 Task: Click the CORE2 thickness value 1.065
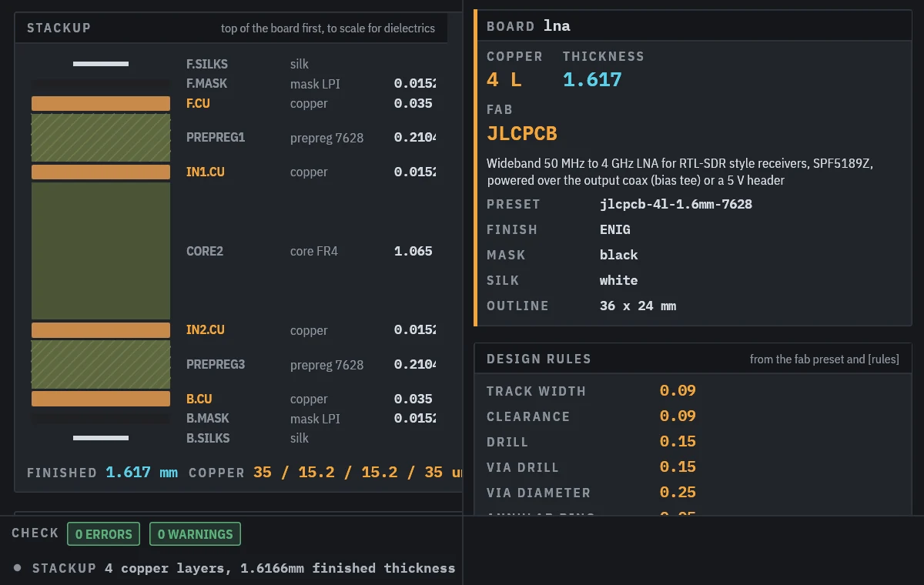(x=413, y=251)
